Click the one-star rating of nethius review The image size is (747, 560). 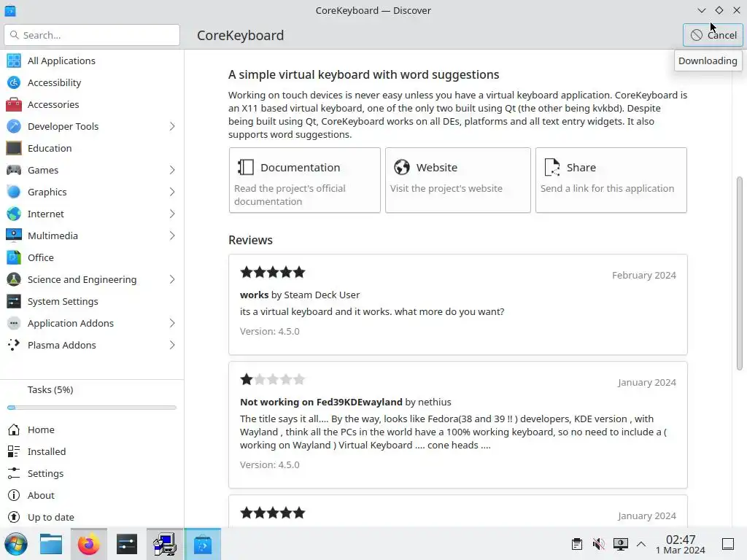(x=273, y=379)
